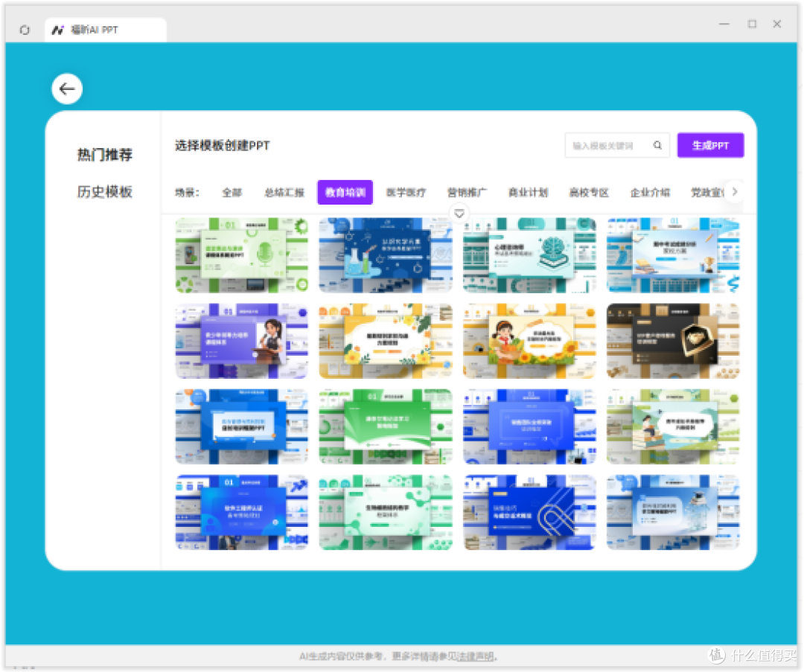Choose the dark blue chemistry flask template
This screenshot has height=672, width=804.
pyautogui.click(x=386, y=255)
